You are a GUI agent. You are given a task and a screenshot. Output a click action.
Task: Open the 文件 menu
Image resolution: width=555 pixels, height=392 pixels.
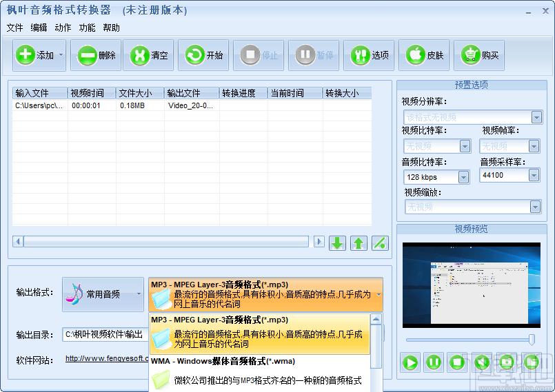click(x=15, y=28)
